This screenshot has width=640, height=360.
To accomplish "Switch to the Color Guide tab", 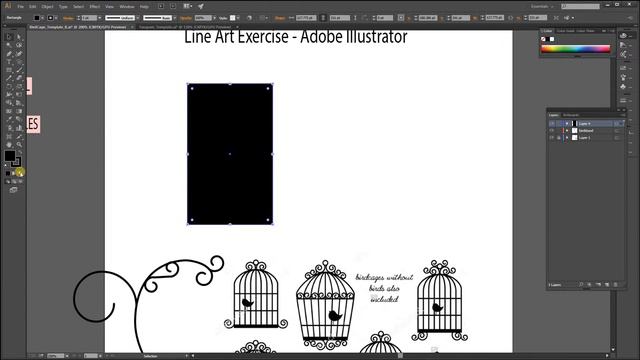I will tap(565, 31).
